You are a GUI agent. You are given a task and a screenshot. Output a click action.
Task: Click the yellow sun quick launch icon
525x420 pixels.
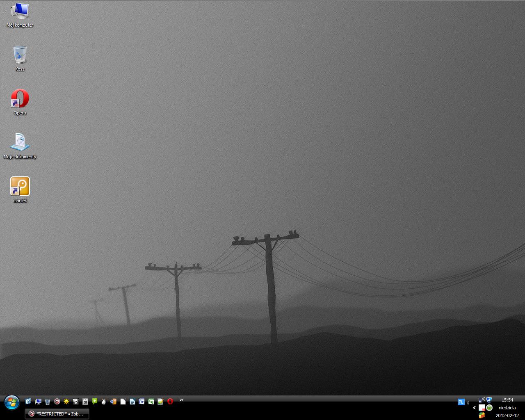tap(66, 402)
